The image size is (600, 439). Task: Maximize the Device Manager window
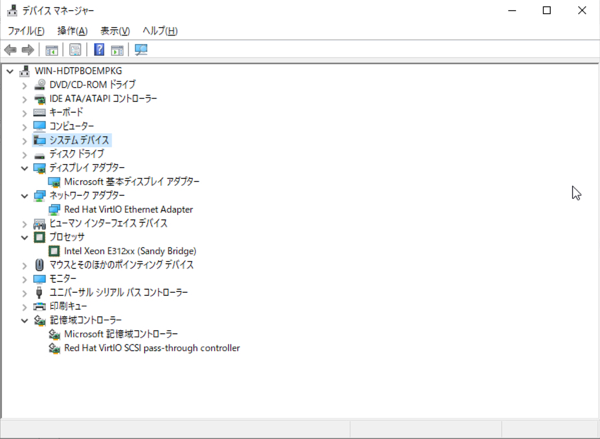point(547,10)
